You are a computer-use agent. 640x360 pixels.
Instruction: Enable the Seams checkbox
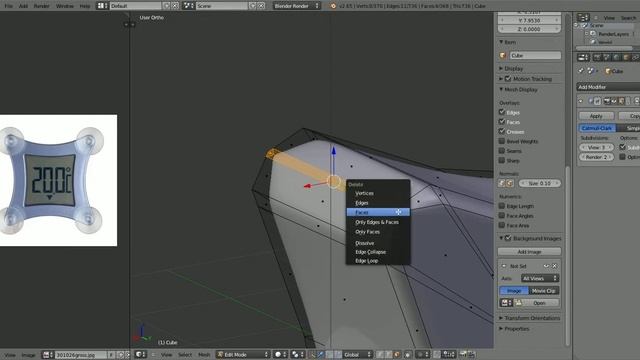[502, 151]
